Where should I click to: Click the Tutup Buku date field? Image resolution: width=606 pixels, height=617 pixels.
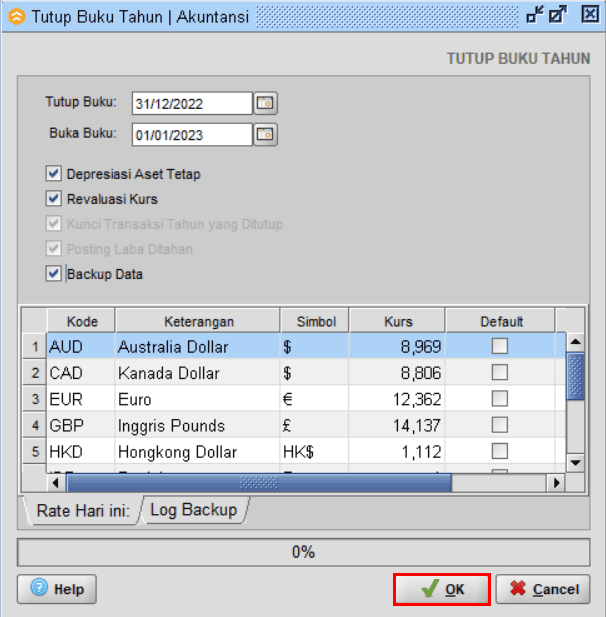pos(191,103)
